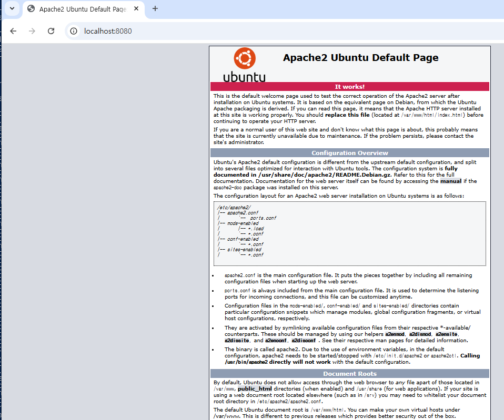Click the /var/www/html/index.html path text
Viewport: 504px width, 420px height.
click(x=432, y=115)
